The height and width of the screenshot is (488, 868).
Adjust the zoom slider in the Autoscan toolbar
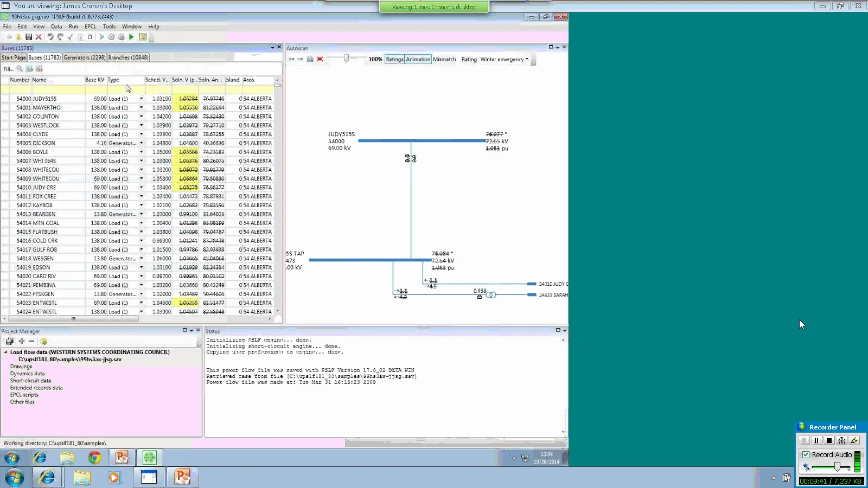tap(347, 58)
